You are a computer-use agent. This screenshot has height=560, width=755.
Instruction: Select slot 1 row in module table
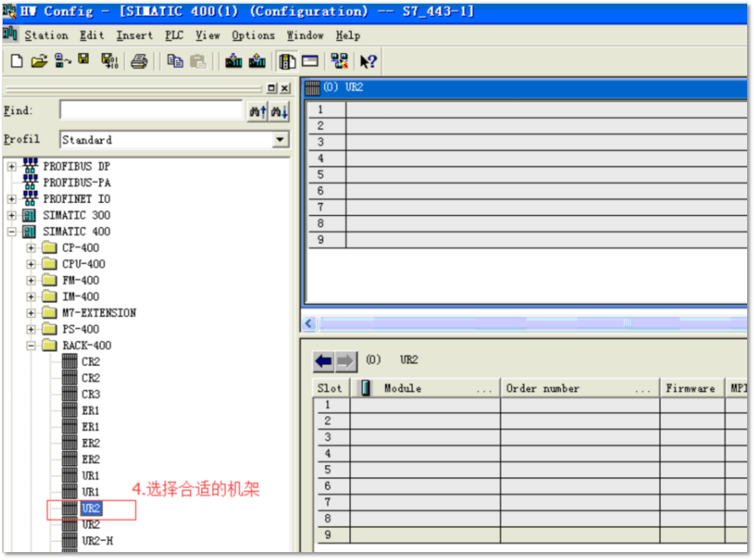[x=530, y=406]
